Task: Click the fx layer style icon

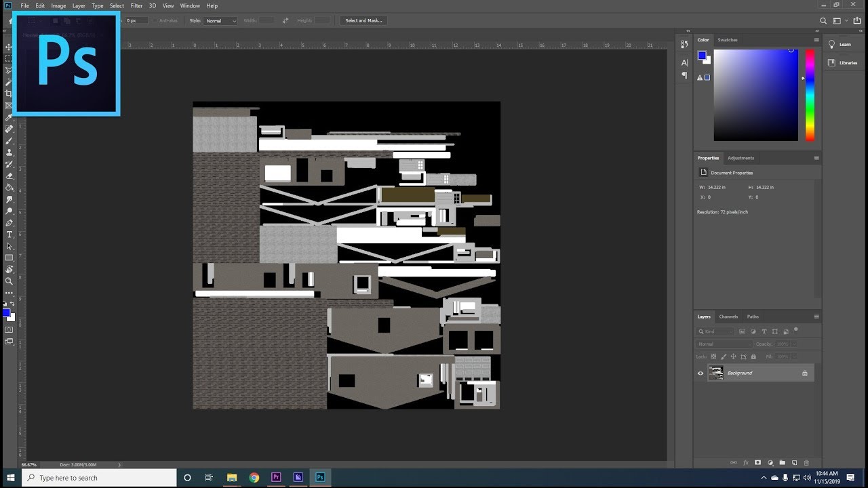Action: coord(746,463)
